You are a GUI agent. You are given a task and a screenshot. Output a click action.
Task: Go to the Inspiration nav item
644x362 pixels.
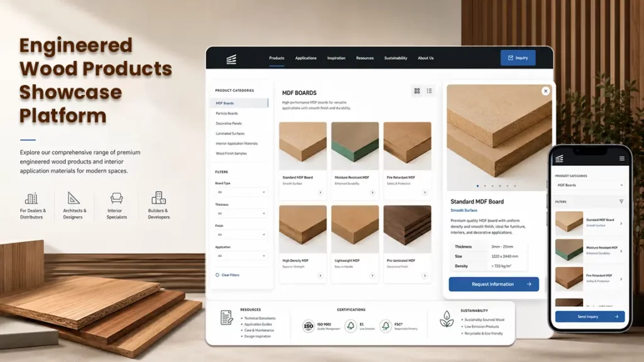click(x=336, y=58)
